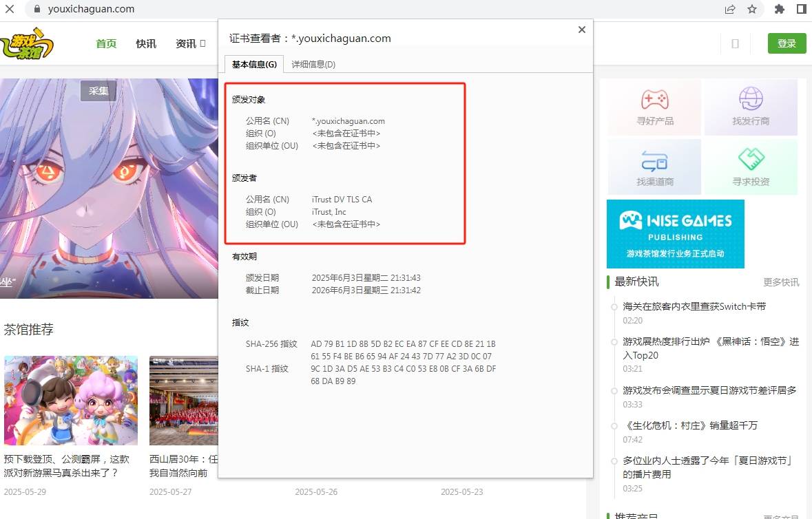Viewport: 812px width, 519px height.
Task: Select issue date 2025年6月3日星期二 21:31:43
Action: (x=366, y=278)
